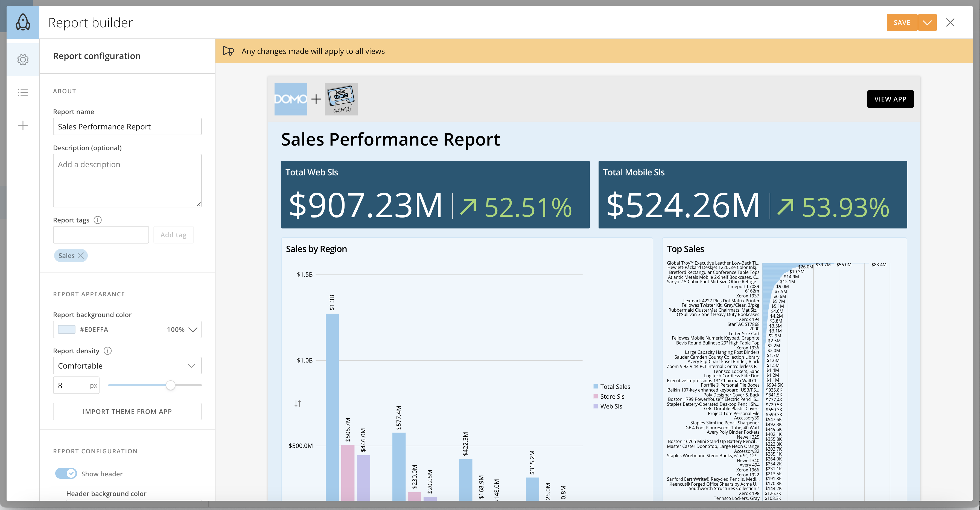
Task: Open the list outline sidebar icon
Action: [x=23, y=92]
